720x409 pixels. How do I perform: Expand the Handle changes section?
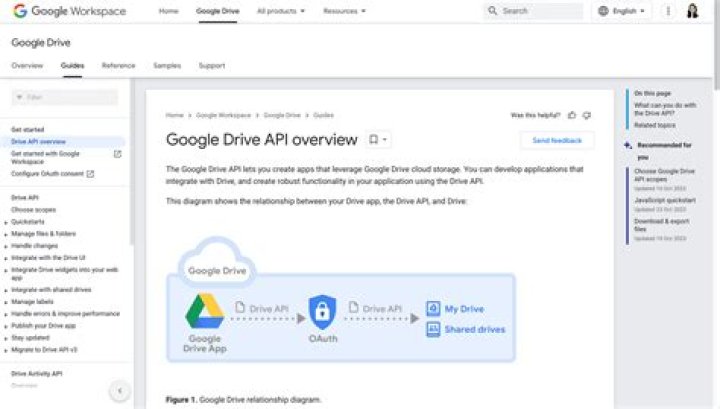tap(6, 247)
